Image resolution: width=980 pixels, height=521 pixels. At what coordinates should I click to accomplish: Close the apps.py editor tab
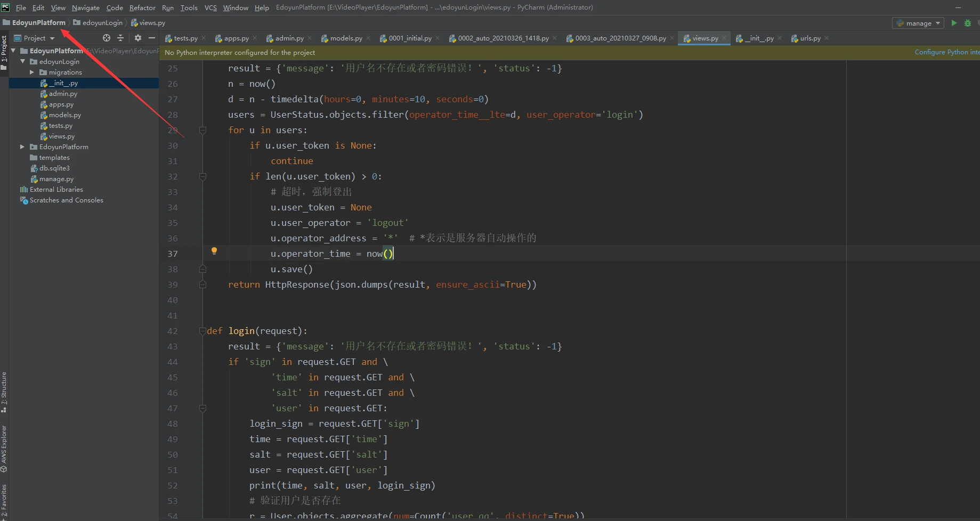click(x=255, y=38)
